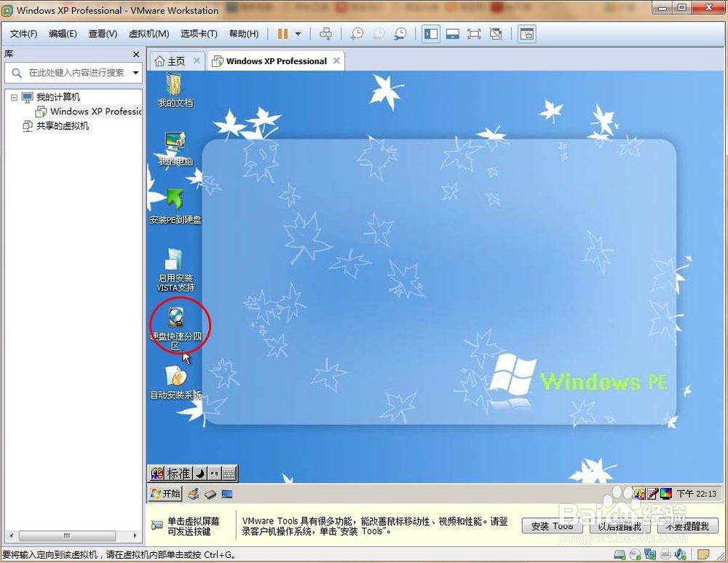Click the IME tray icon in guest taskbar
This screenshot has height=563, width=728.
[640, 494]
